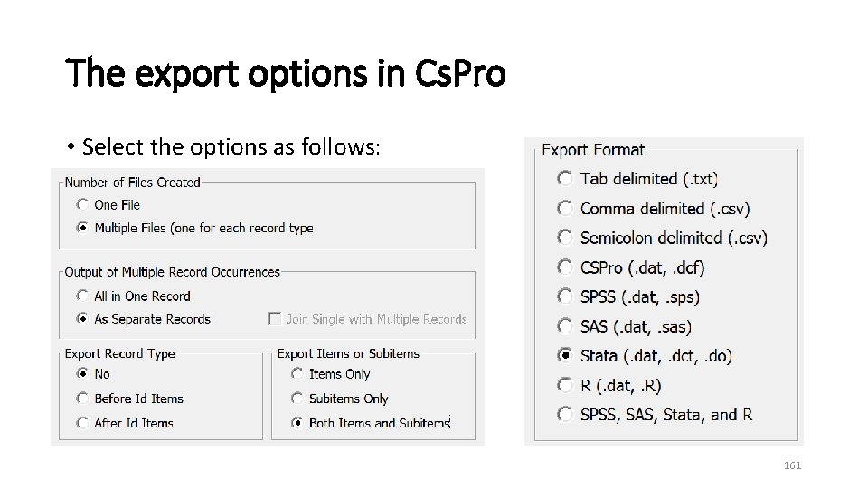Enable Join Single with Multiple Records checkbox
The image size is (868, 488).
tap(275, 319)
